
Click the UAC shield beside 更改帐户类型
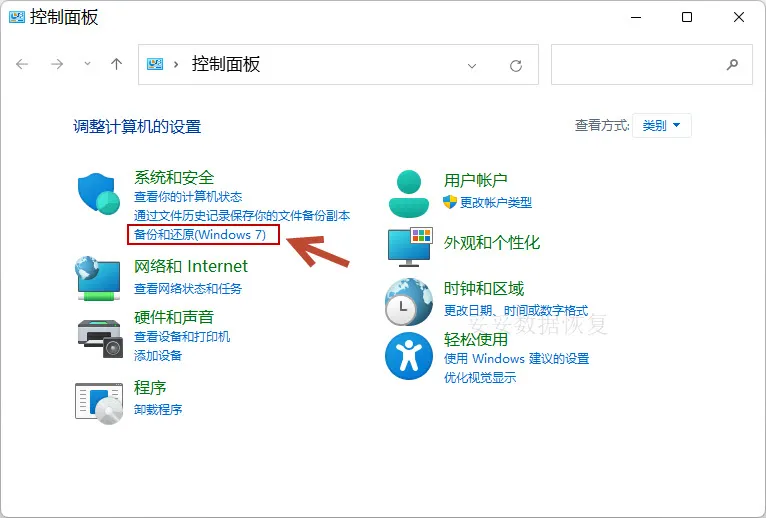[x=449, y=202]
